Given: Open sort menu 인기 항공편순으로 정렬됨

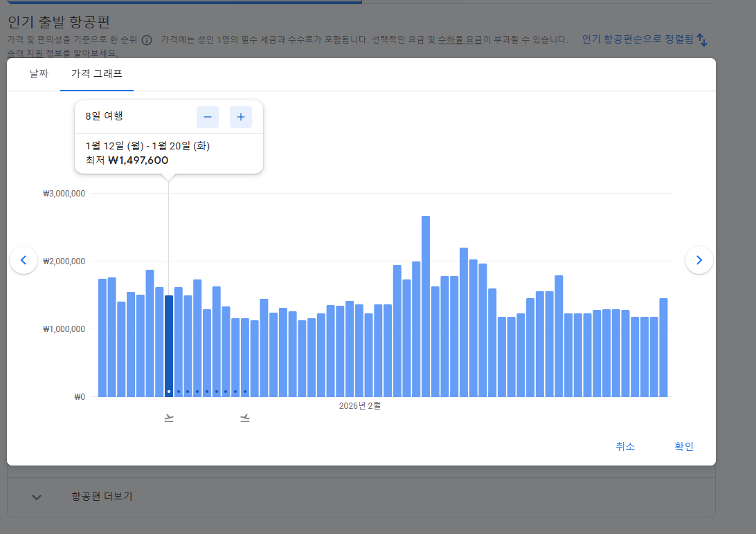Looking at the screenshot, I should coord(638,39).
